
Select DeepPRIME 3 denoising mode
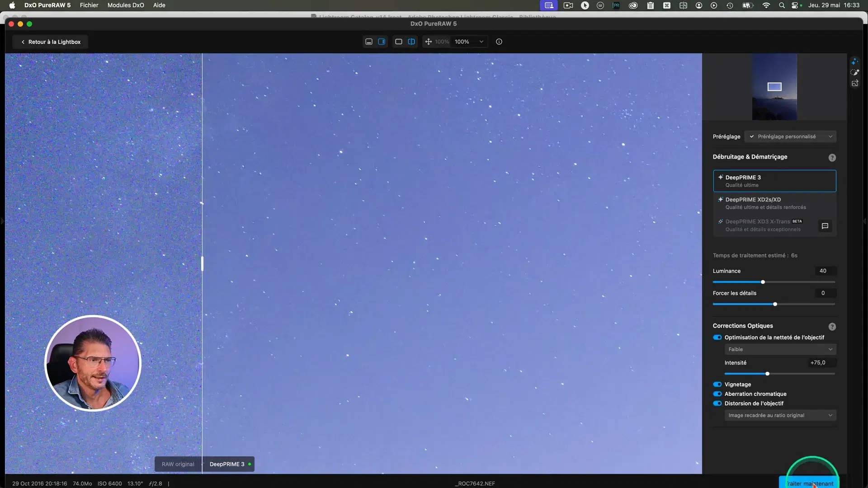pyautogui.click(x=774, y=181)
